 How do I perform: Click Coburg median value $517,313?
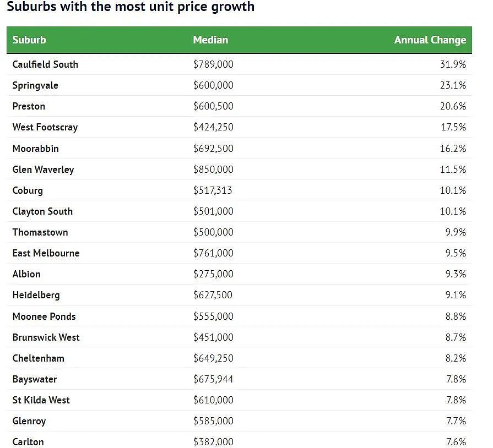(213, 190)
